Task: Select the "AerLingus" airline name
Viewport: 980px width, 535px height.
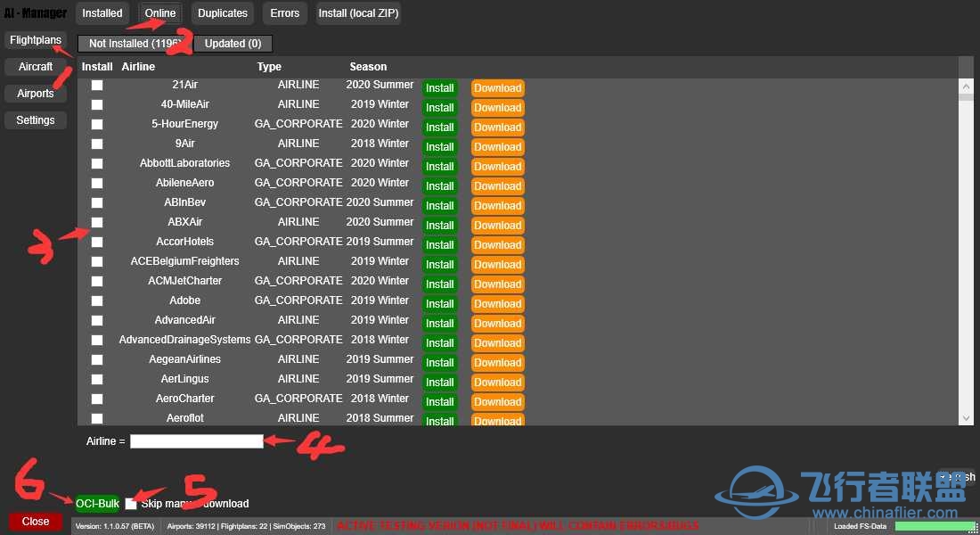Action: coord(185,379)
